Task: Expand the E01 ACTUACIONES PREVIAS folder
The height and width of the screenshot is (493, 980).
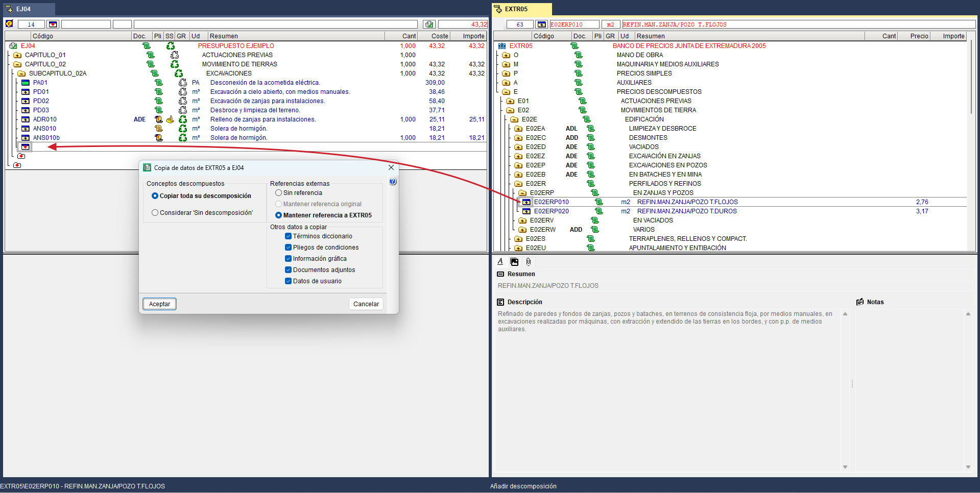Action: tap(510, 101)
